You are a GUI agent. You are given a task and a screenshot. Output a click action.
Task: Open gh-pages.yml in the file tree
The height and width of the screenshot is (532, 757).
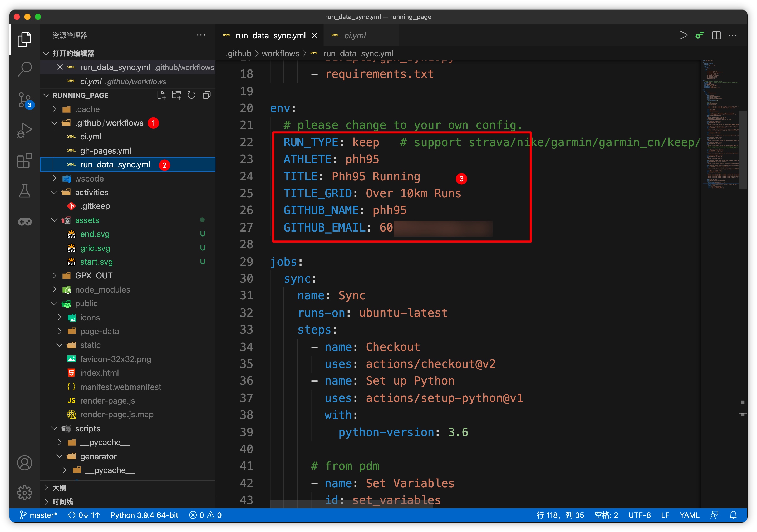[x=106, y=151]
